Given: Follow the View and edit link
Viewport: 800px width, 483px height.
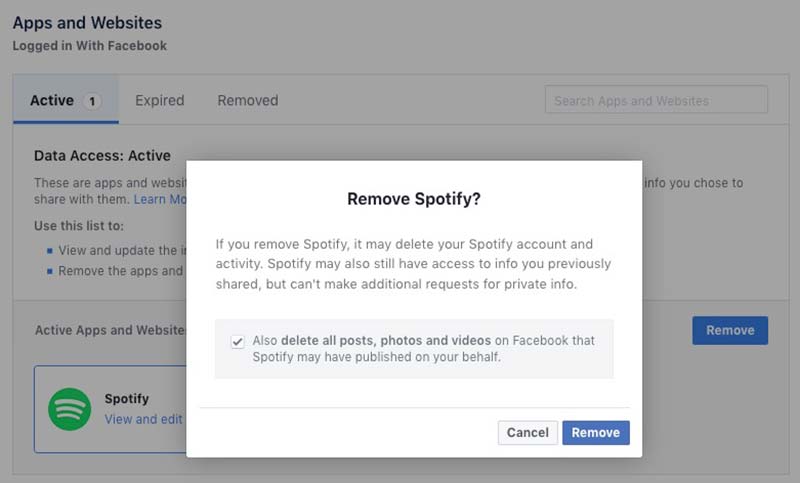Looking at the screenshot, I should [x=144, y=419].
